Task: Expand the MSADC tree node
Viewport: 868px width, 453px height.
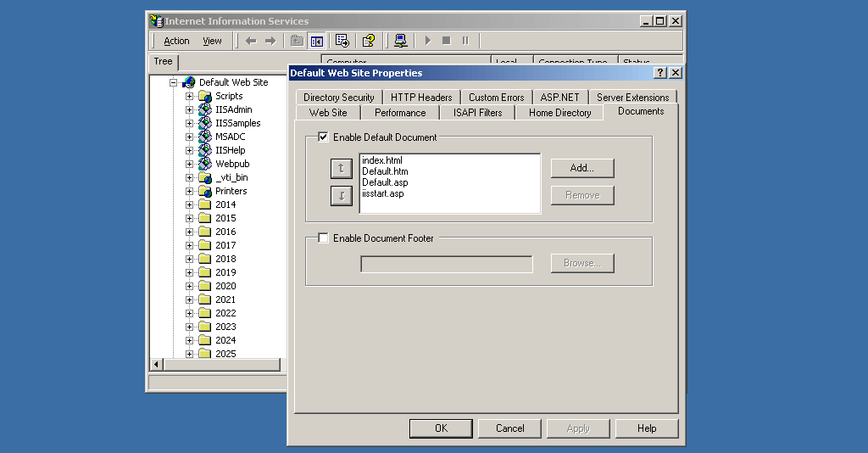Action: [x=189, y=137]
